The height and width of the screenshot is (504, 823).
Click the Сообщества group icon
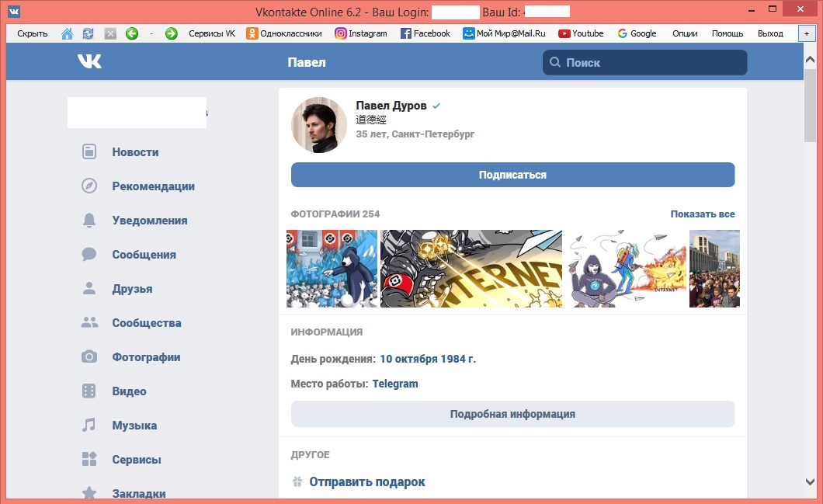89,322
